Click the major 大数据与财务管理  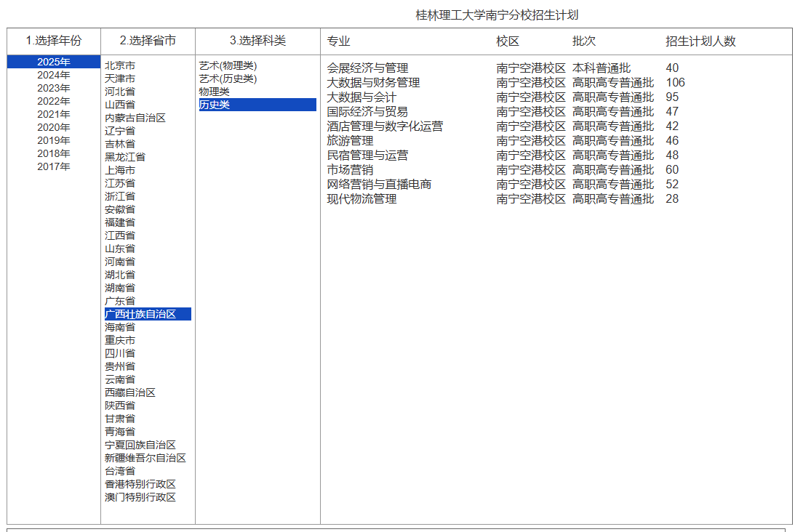click(374, 83)
